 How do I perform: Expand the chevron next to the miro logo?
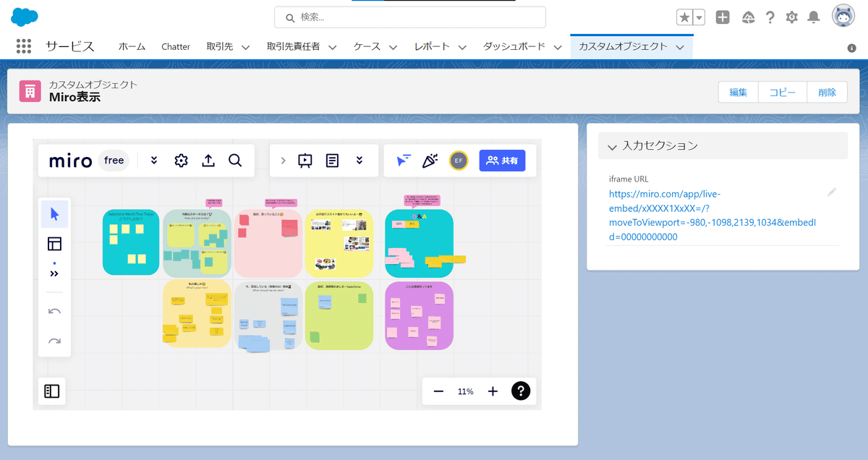pyautogui.click(x=153, y=161)
